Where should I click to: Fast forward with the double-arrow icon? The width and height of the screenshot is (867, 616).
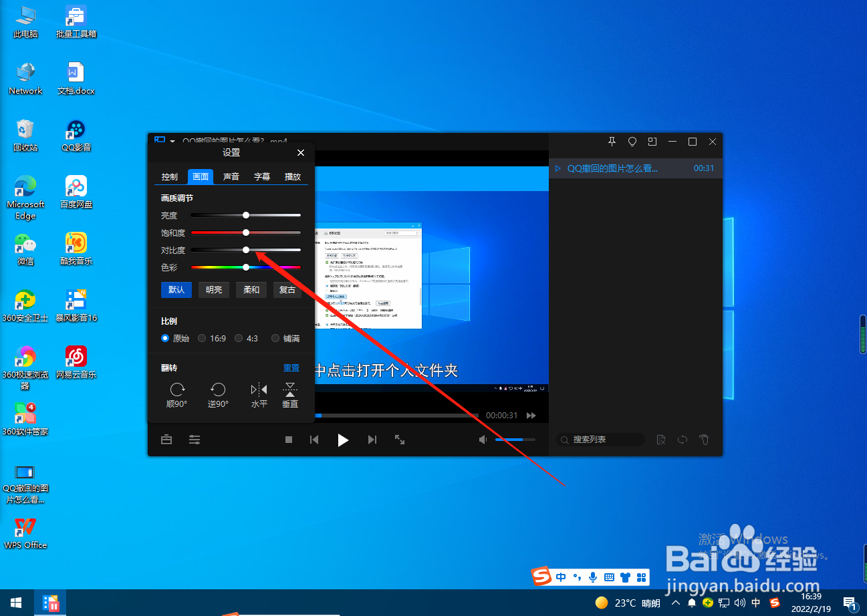[531, 416]
